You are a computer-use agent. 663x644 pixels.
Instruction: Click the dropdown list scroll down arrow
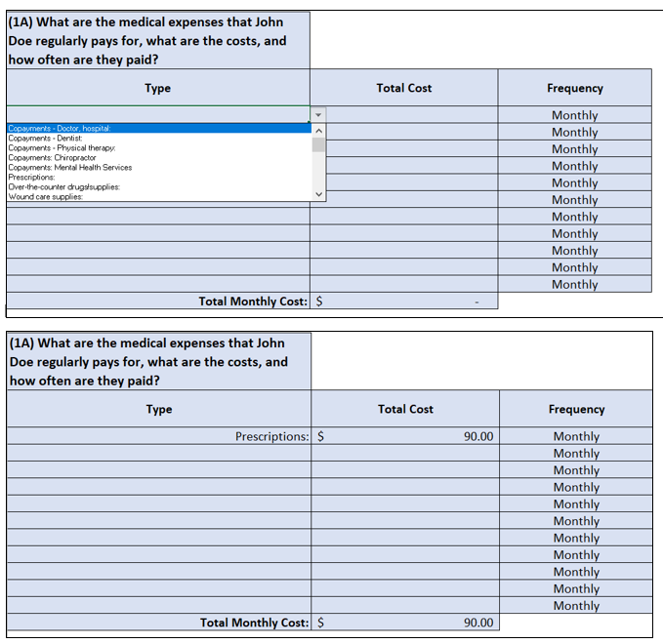pos(319,194)
